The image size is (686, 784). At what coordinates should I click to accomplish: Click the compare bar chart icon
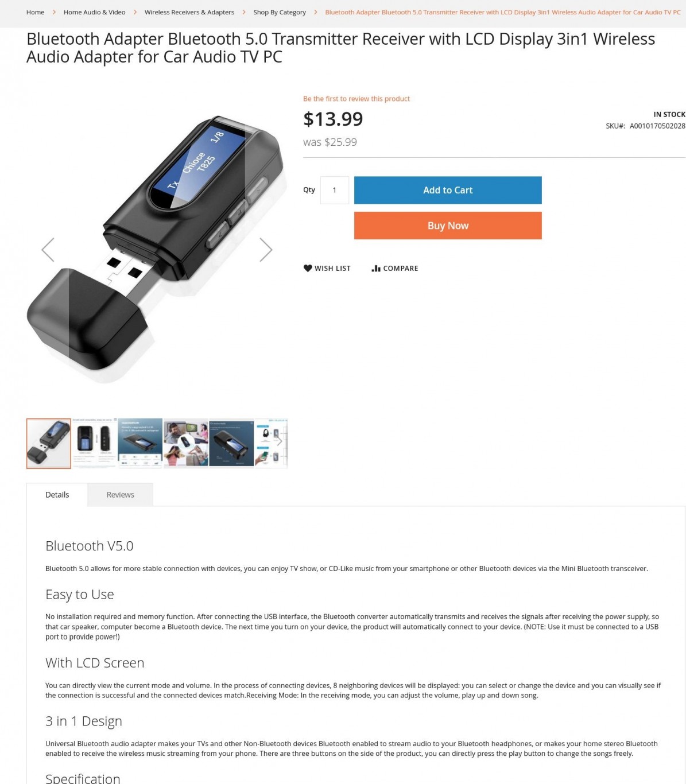click(376, 268)
